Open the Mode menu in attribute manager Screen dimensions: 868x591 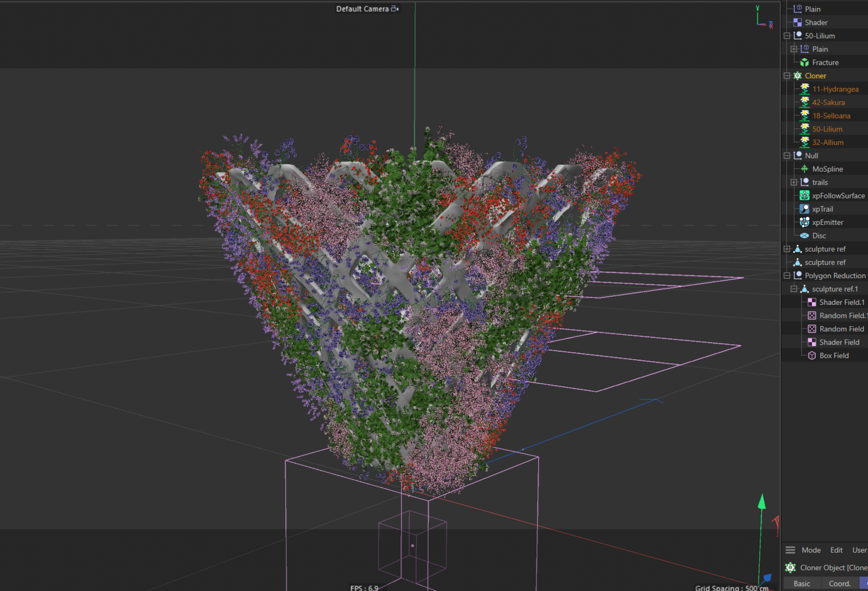click(x=811, y=550)
